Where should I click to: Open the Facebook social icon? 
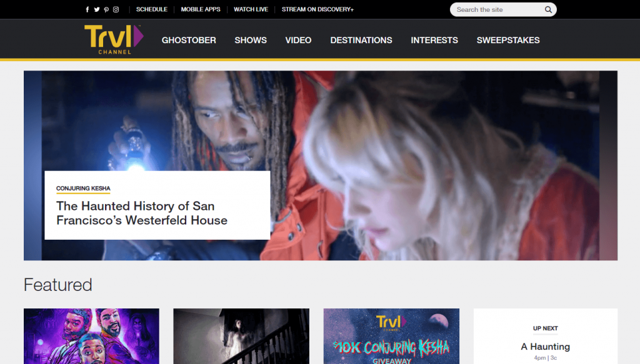point(87,9)
